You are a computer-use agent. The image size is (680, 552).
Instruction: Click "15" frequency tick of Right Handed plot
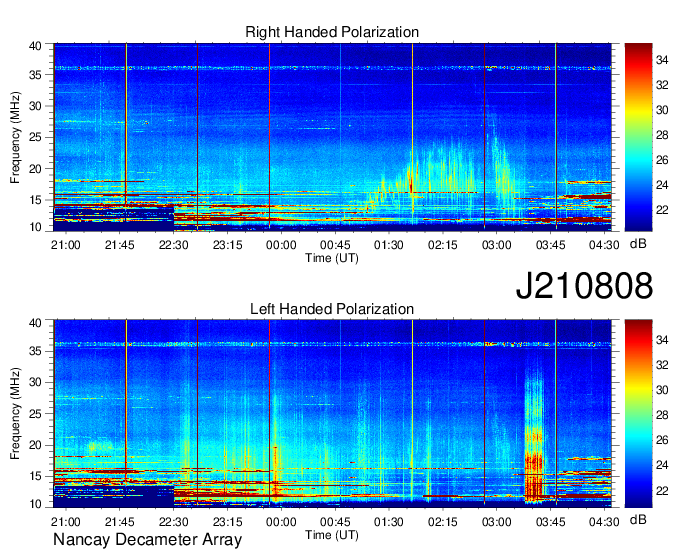coord(35,200)
